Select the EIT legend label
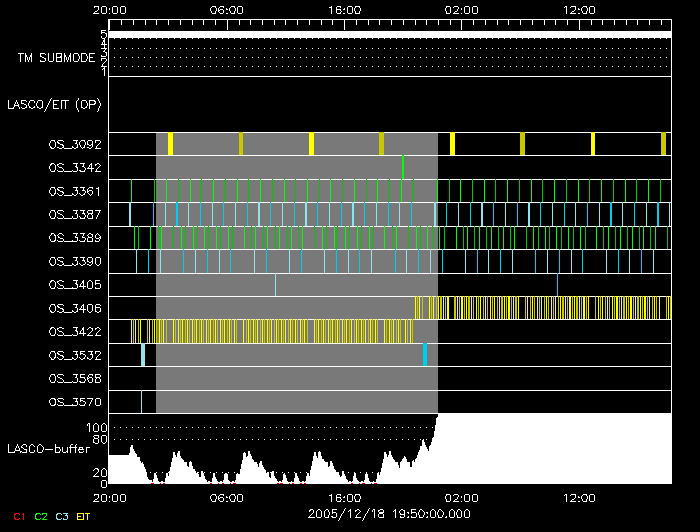The image size is (700, 532). [84, 516]
